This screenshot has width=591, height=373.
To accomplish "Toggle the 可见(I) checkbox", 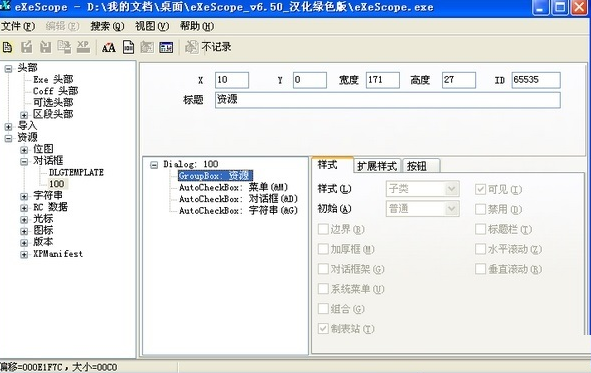I will click(x=480, y=189).
